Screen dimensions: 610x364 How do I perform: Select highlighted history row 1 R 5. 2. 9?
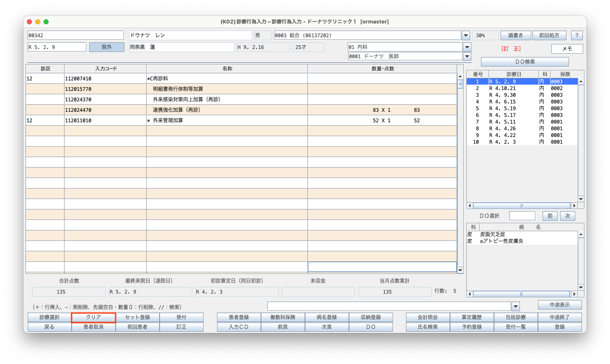(522, 82)
